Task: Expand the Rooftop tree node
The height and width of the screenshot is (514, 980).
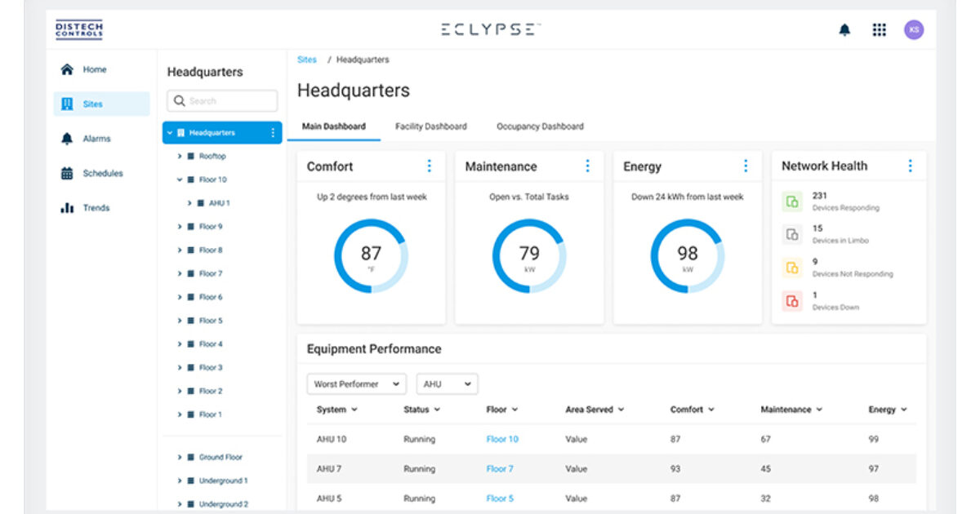Action: pos(181,155)
